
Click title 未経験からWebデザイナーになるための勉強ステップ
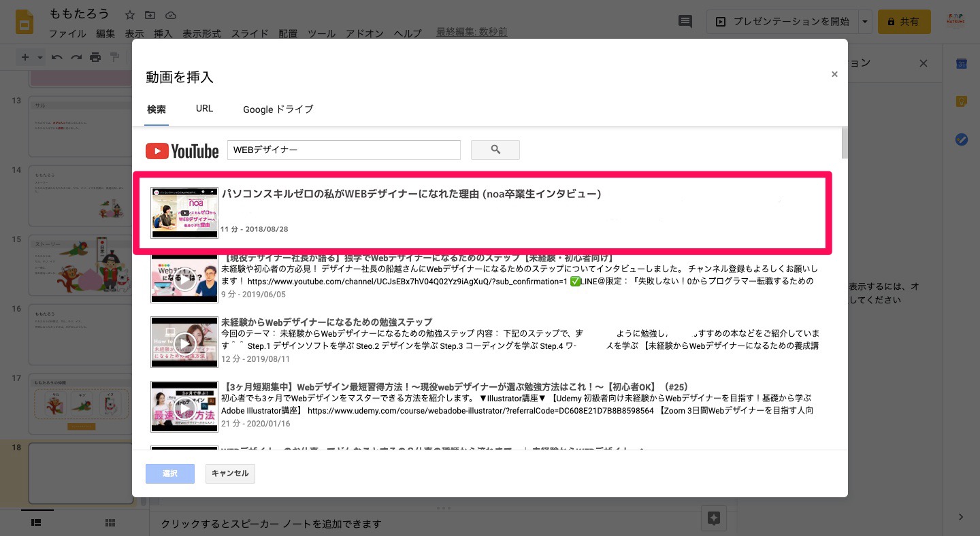pos(327,322)
